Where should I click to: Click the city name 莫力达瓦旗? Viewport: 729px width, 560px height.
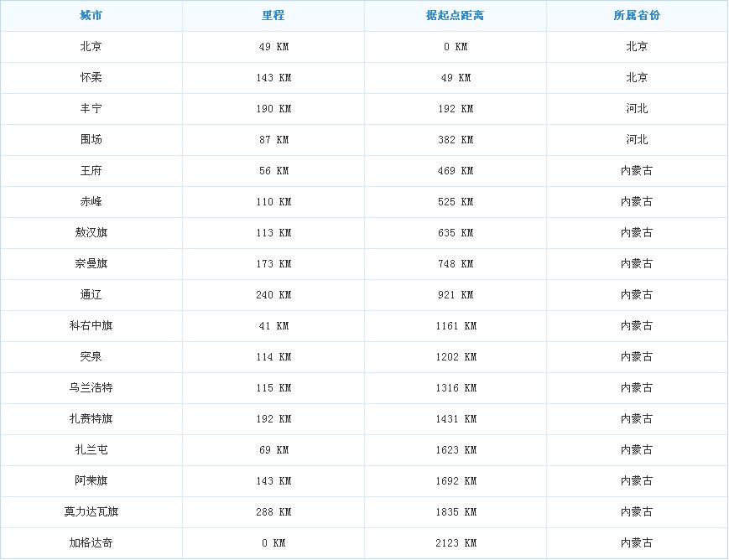[91, 512]
